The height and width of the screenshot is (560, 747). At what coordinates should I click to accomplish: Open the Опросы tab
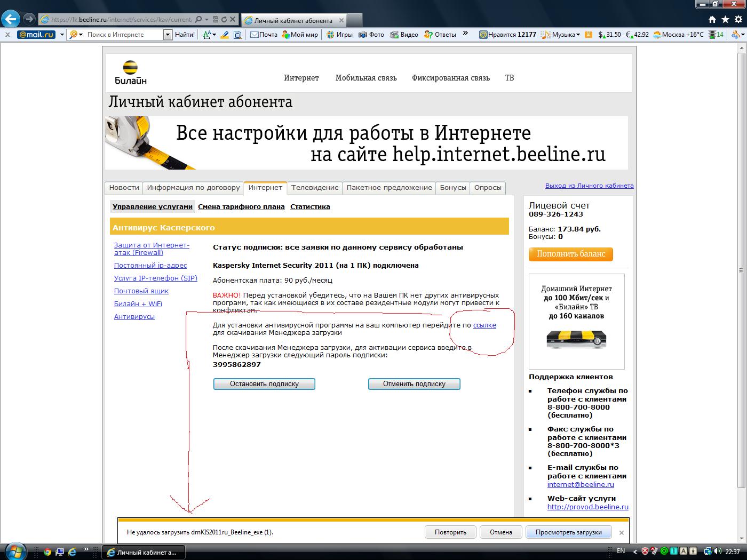coord(488,188)
